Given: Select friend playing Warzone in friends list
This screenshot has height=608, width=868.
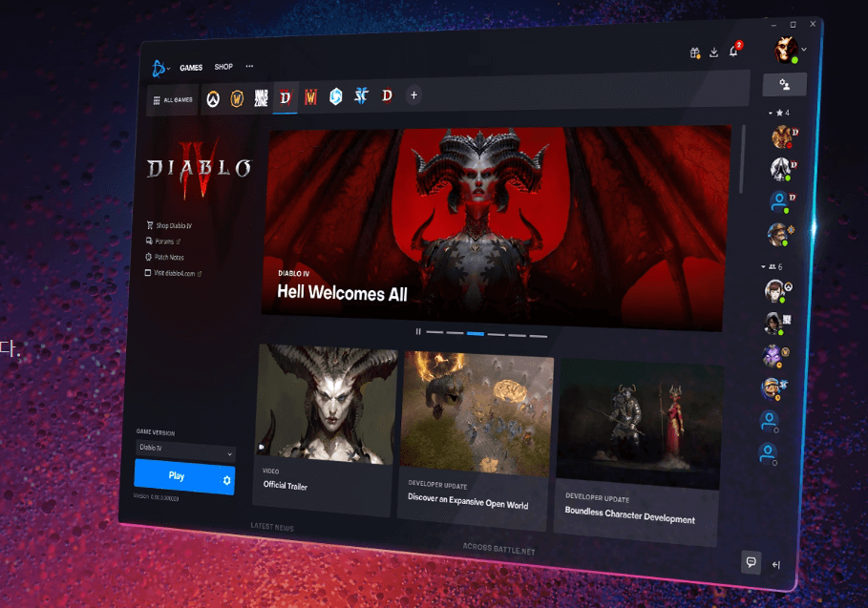Looking at the screenshot, I should [775, 323].
